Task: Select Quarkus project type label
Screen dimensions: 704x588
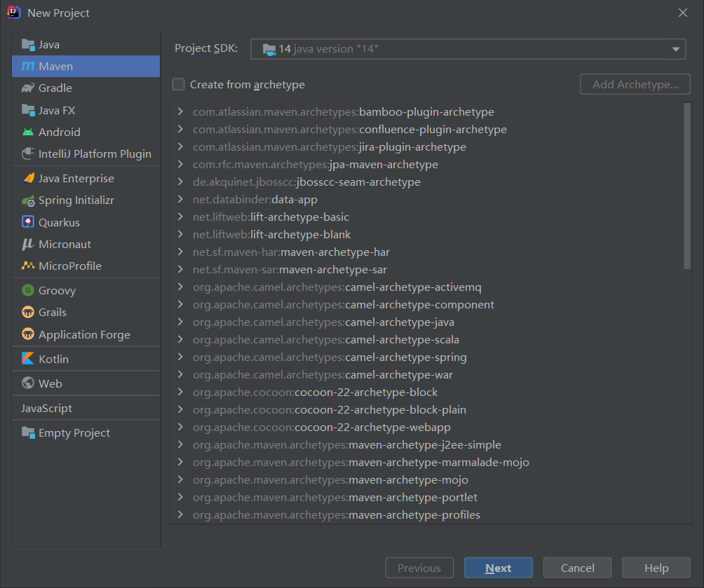Action: [x=60, y=223]
